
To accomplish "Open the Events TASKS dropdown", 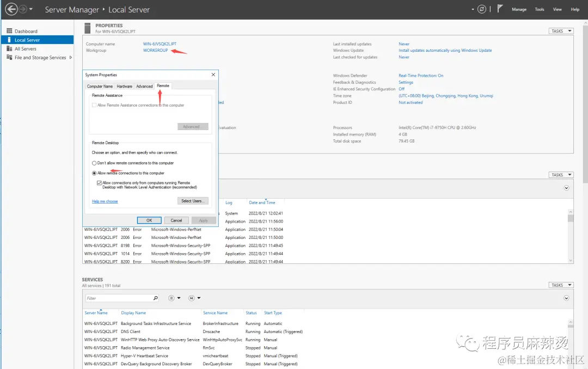I will click(561, 175).
